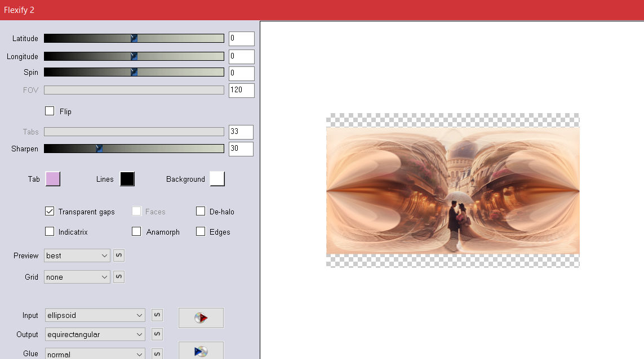Click the S button beside Glue dropdown
The width and height of the screenshot is (644, 359).
click(157, 354)
